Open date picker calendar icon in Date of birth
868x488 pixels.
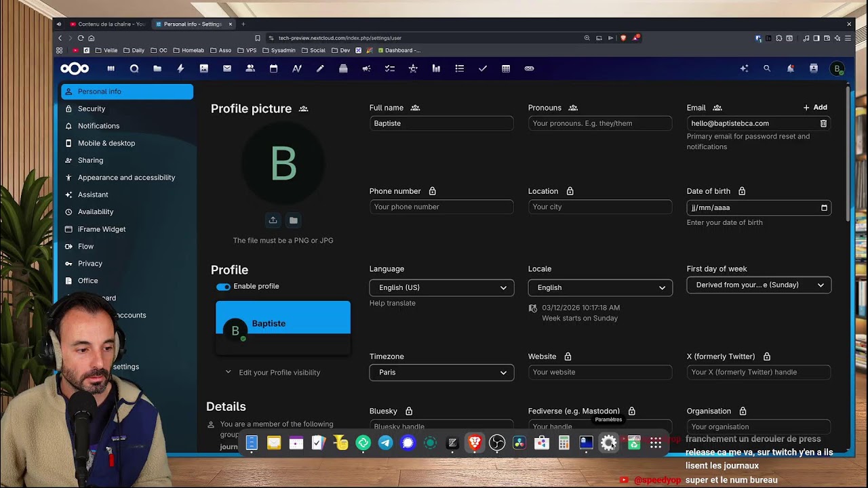tap(824, 208)
